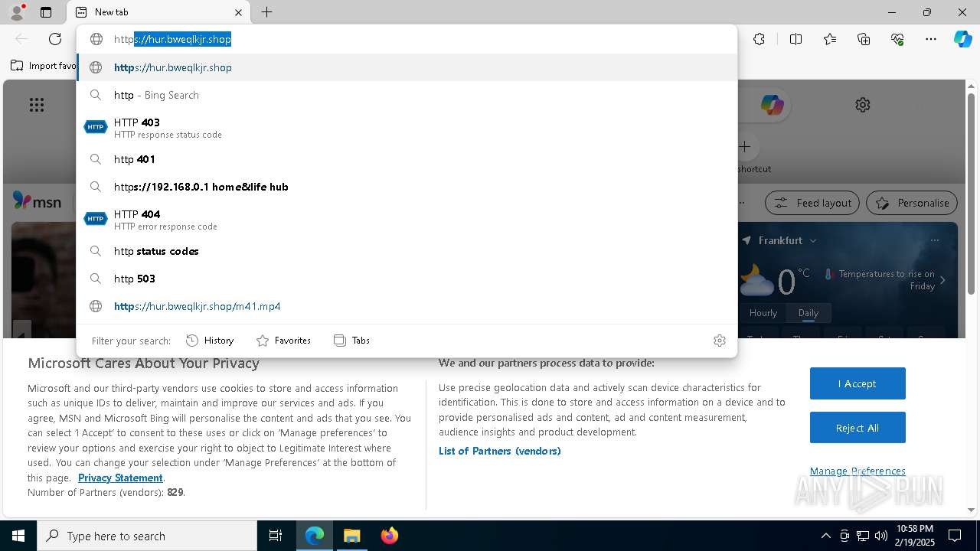Viewport: 980px width, 551px height.
Task: Open Browser essentials heart icon
Action: point(897,39)
